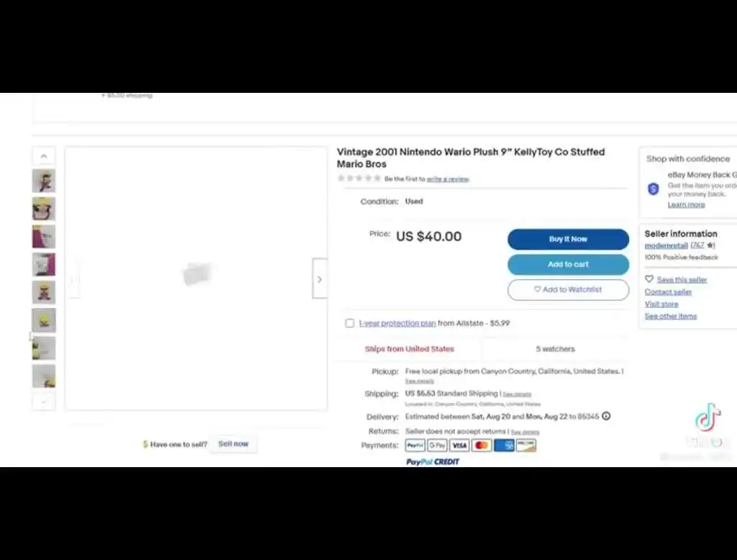Select the second thumbnail showing Wario's face
This screenshot has width=737, height=560.
(44, 208)
